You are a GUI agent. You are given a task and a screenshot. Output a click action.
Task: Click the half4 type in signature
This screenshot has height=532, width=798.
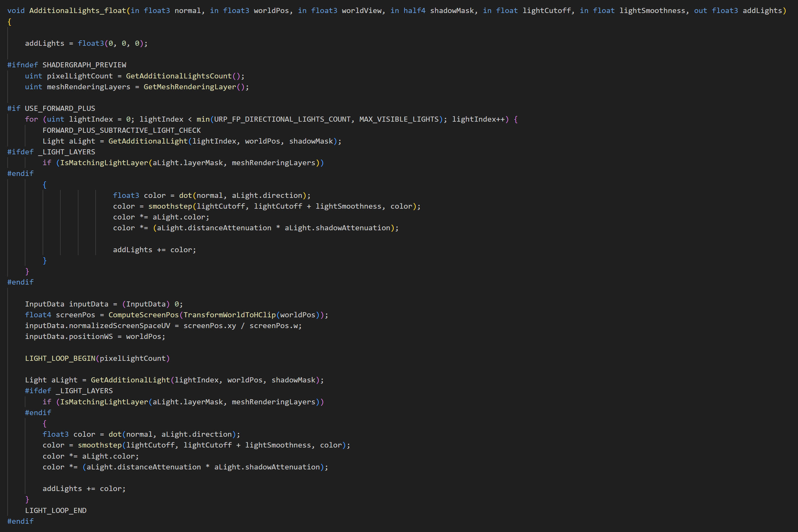[414, 10]
